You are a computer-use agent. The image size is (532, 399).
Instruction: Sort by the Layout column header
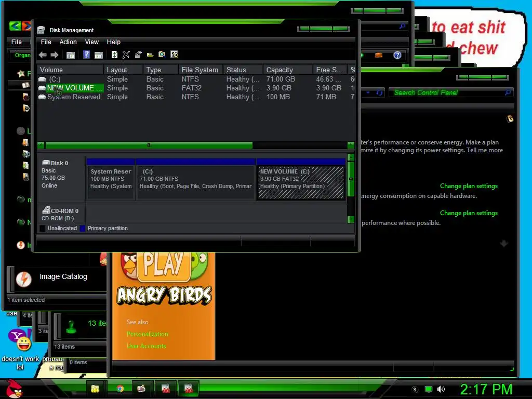point(123,70)
